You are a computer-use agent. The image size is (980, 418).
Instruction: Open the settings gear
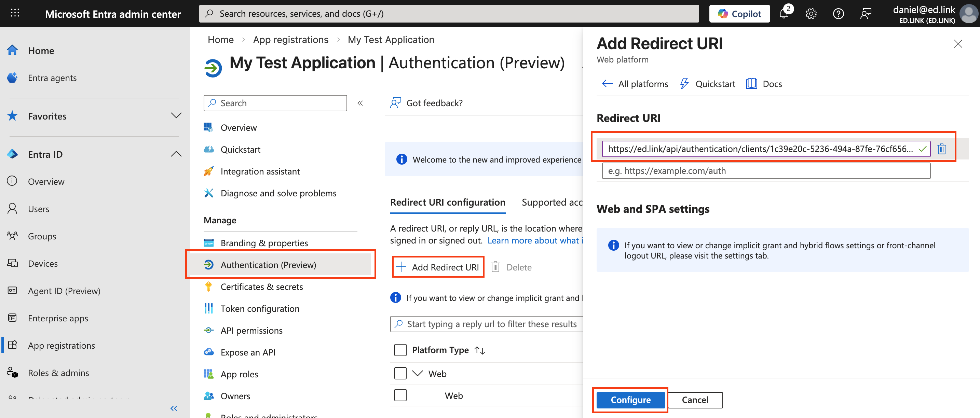tap(811, 13)
